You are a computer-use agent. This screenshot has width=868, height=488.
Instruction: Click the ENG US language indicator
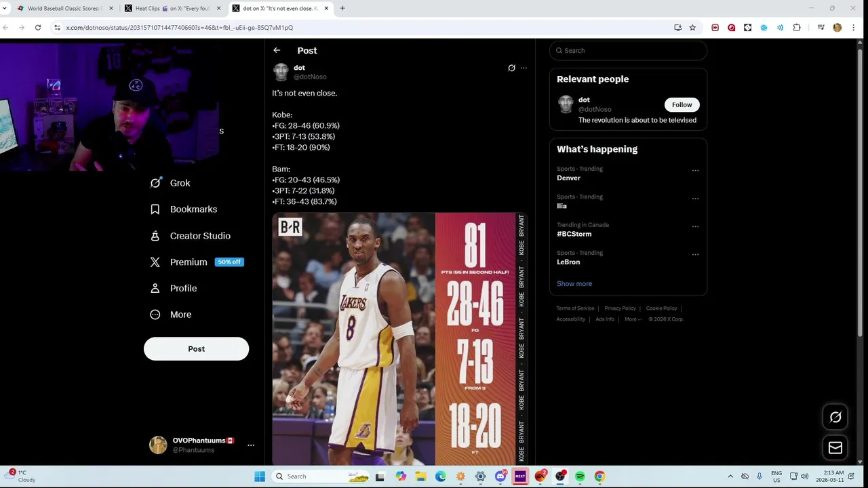click(x=776, y=476)
